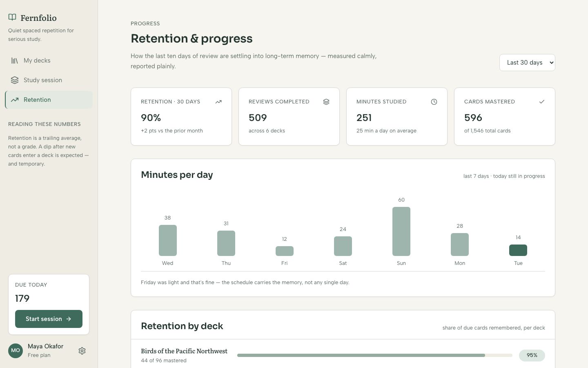This screenshot has width=588, height=368.
Task: Open the Last 30 days dropdown
Action: pos(527,63)
